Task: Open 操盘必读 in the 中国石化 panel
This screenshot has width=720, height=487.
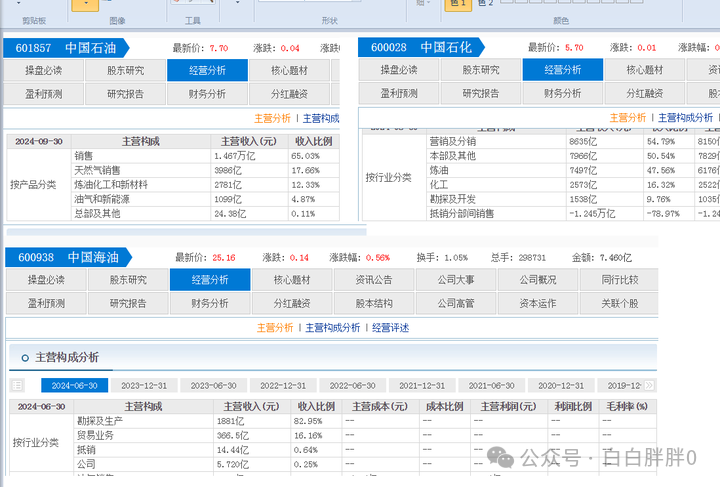Action: 399,70
